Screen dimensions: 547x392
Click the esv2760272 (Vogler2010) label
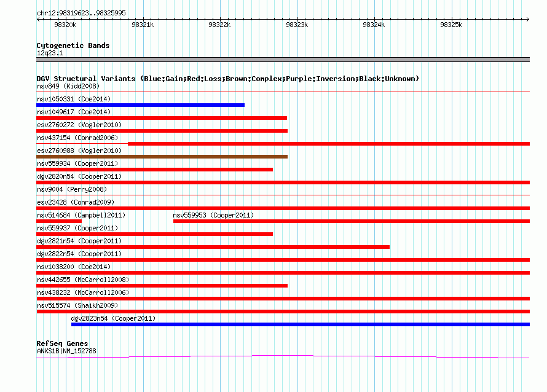79,125
